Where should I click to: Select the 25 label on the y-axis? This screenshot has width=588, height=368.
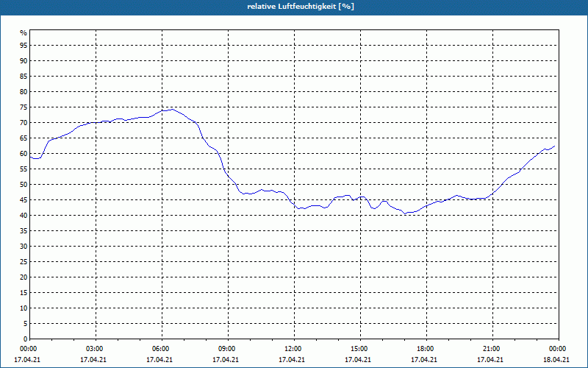(24, 262)
